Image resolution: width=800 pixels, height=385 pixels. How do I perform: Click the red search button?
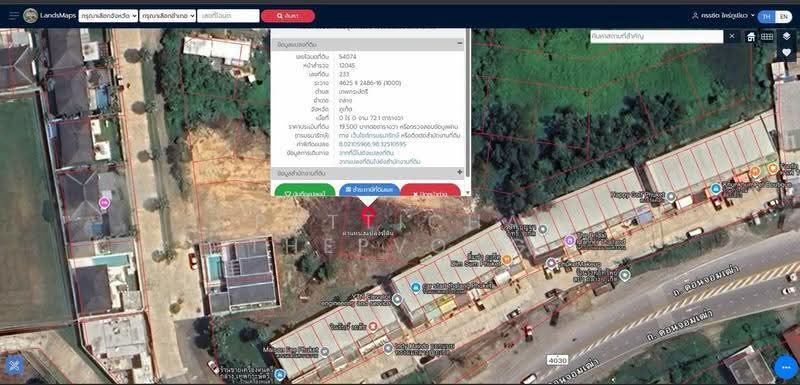(288, 16)
